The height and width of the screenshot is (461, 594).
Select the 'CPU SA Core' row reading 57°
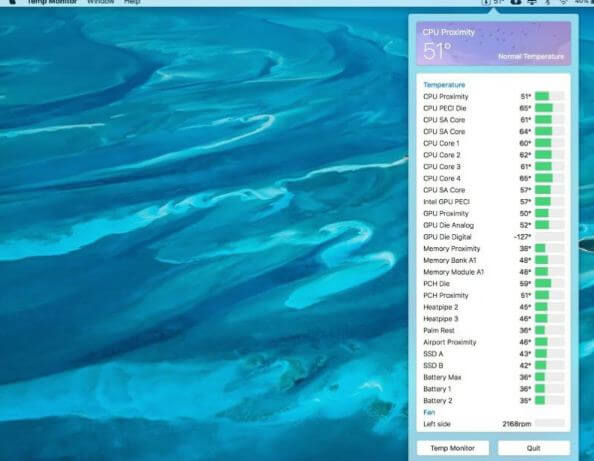(494, 190)
